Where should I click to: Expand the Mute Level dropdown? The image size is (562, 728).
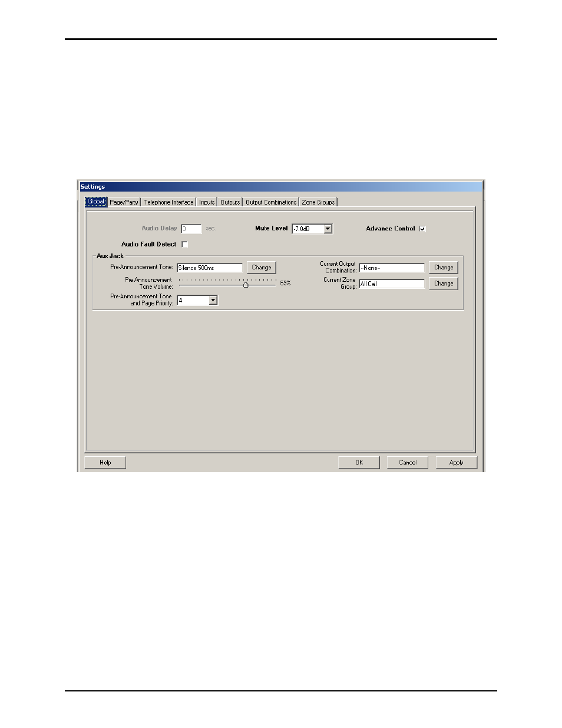click(328, 229)
